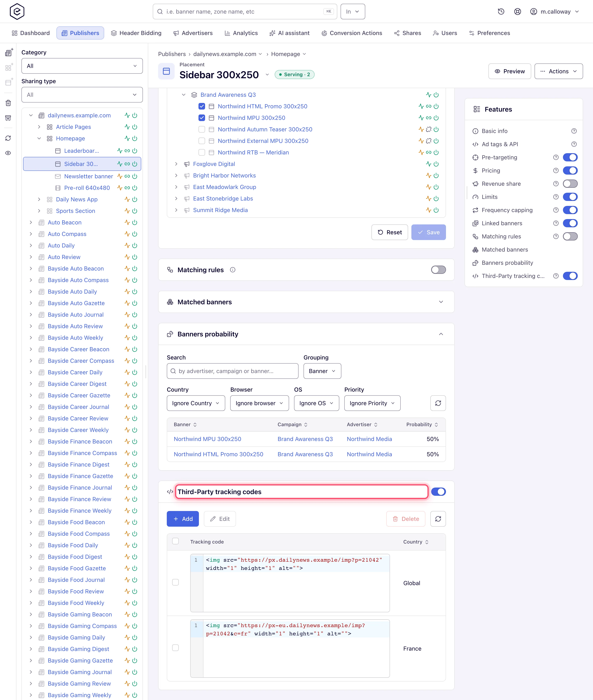Go to the Dashboard tab
Screen dimensions: 593x700
tap(31, 33)
